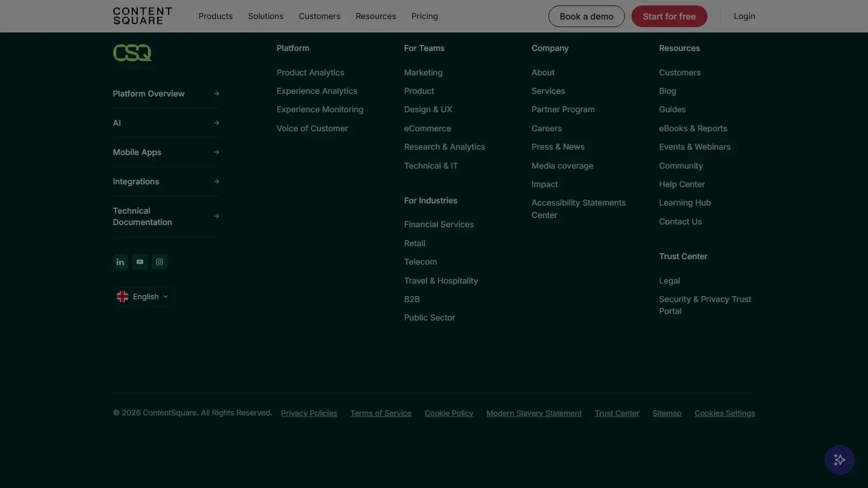Open Contentsquare Instagram profile icon
Screen dimensions: 868x488
tap(159, 262)
